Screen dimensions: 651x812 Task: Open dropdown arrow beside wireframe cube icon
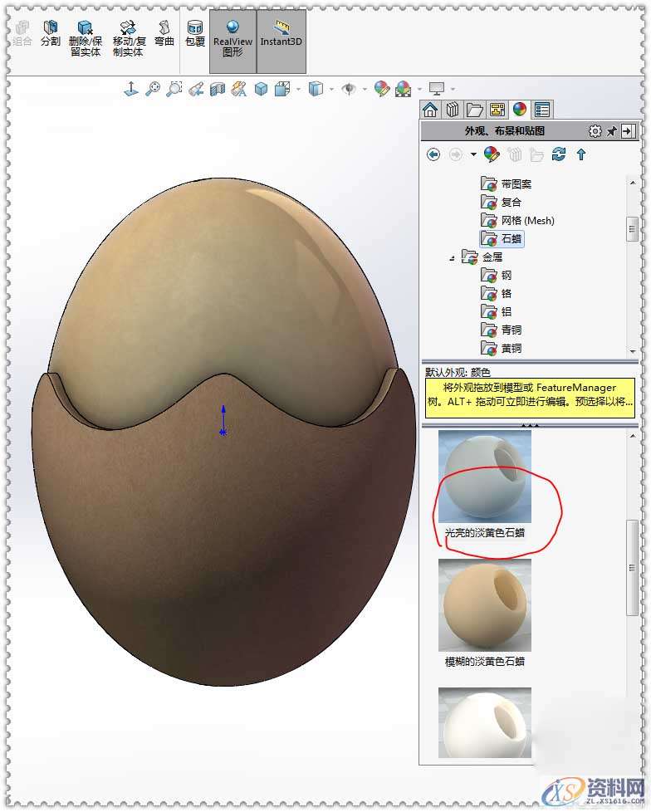tap(298, 90)
